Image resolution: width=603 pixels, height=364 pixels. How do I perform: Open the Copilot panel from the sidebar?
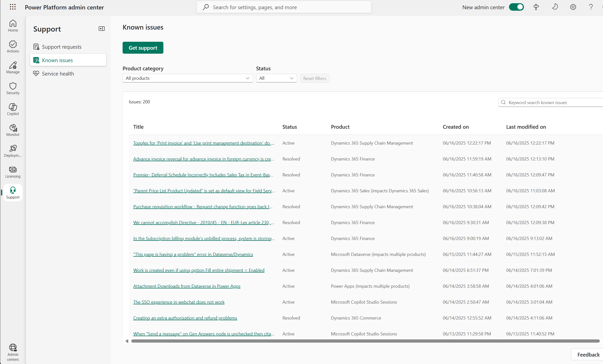coord(13,109)
